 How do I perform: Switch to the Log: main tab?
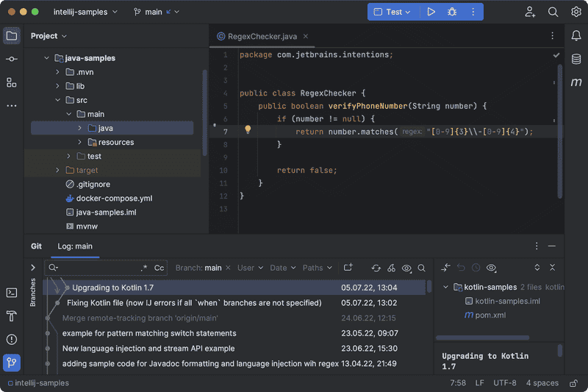tap(75, 246)
